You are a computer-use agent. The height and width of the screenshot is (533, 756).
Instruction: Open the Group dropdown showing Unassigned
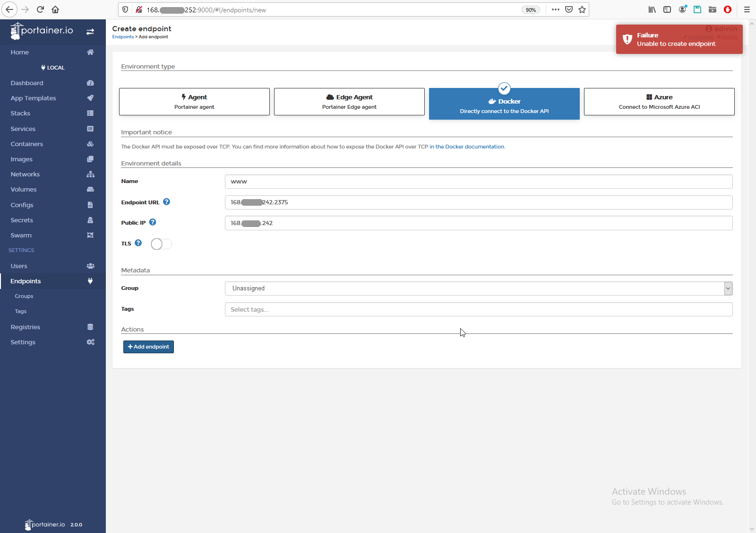pyautogui.click(x=479, y=288)
